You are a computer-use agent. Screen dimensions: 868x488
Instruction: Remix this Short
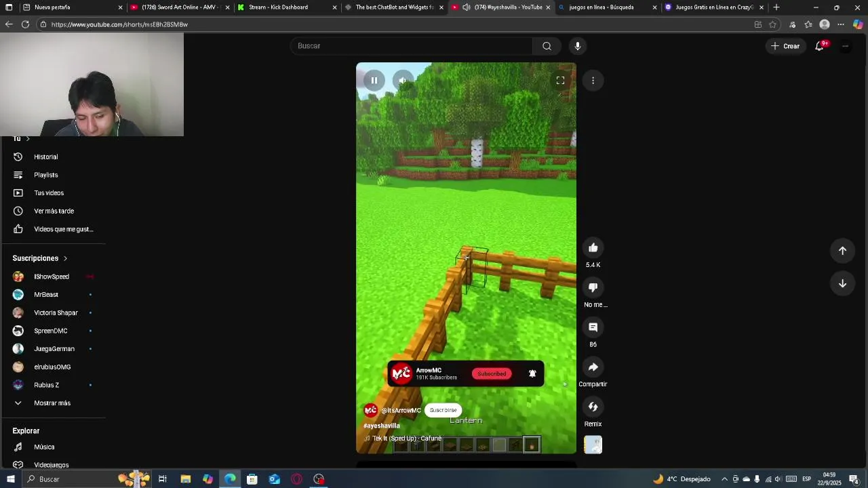coord(593,407)
